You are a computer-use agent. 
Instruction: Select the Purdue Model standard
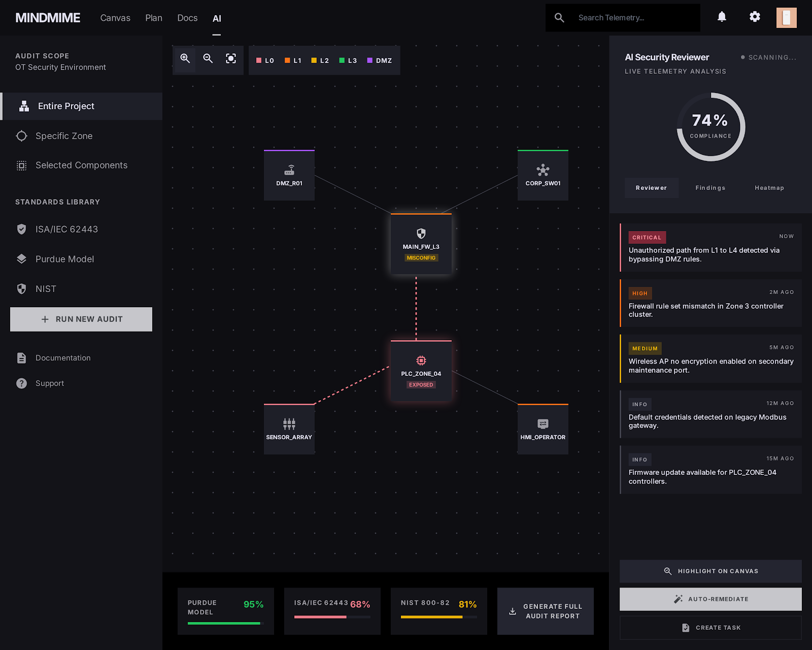coord(64,259)
